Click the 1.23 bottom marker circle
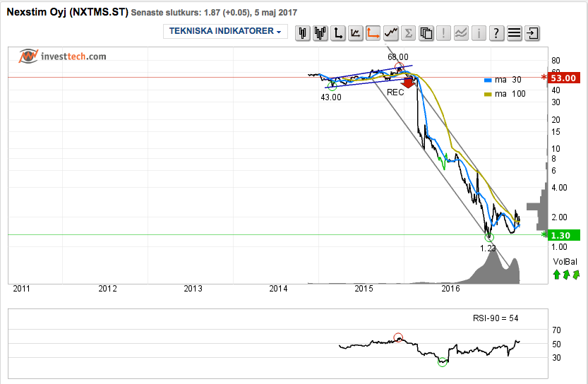Image resolution: width=588 pixels, height=384 pixels. 489,237
